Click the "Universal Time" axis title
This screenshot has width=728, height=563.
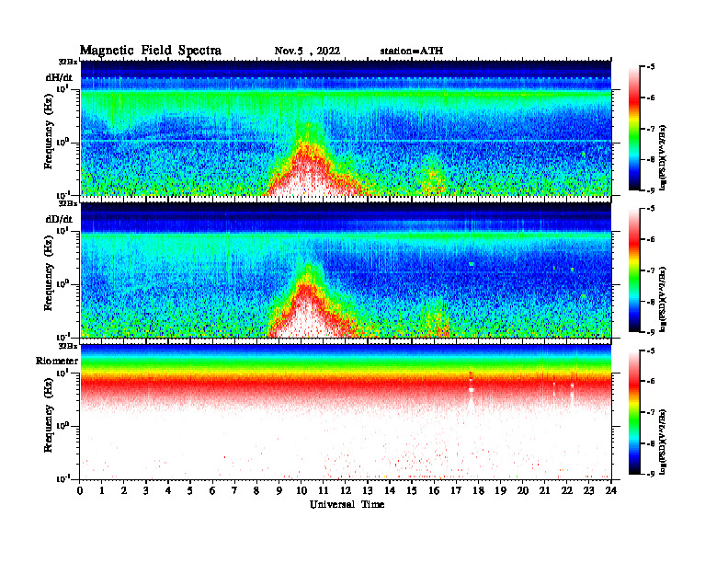click(x=347, y=504)
